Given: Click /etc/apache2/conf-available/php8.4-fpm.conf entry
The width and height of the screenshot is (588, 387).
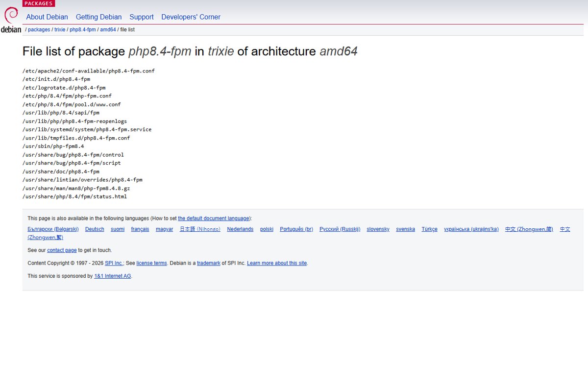Looking at the screenshot, I should [89, 71].
